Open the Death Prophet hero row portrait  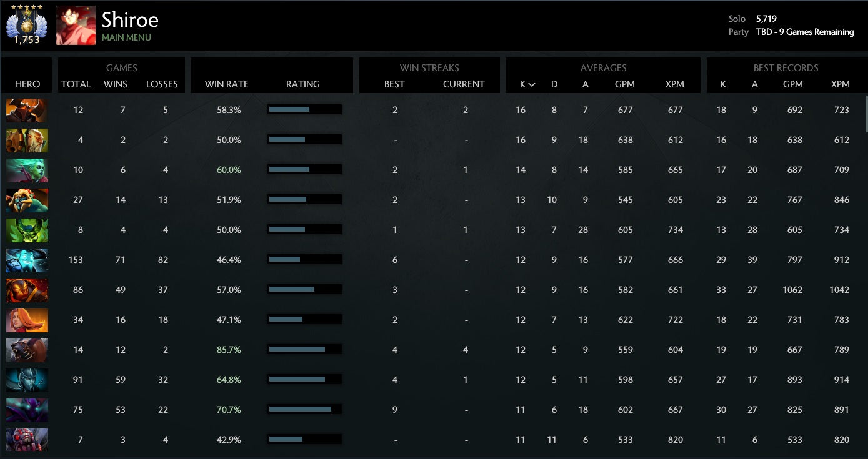(27, 170)
